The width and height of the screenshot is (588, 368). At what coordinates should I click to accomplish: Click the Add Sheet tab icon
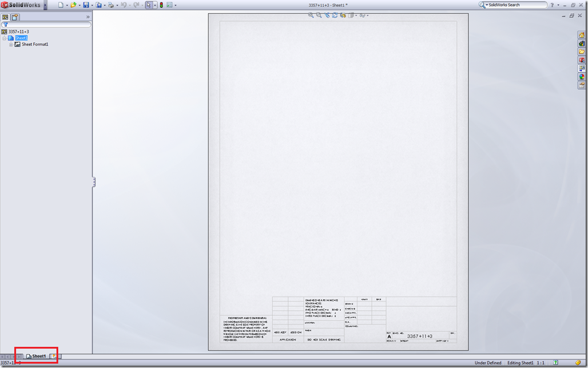pos(54,356)
